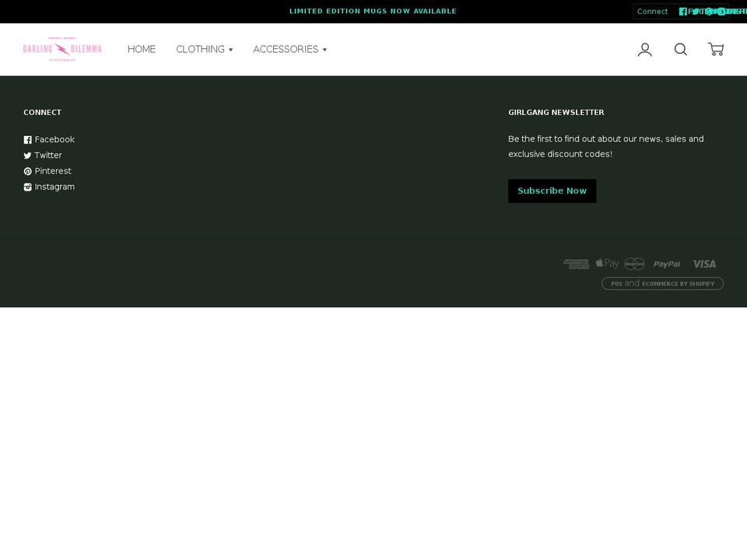Click the American Express payment icon
The height and width of the screenshot is (560, 747).
point(577,264)
